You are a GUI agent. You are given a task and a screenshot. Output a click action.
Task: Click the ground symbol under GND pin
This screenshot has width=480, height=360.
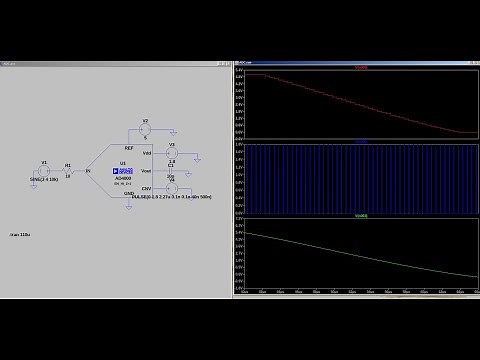tap(129, 208)
